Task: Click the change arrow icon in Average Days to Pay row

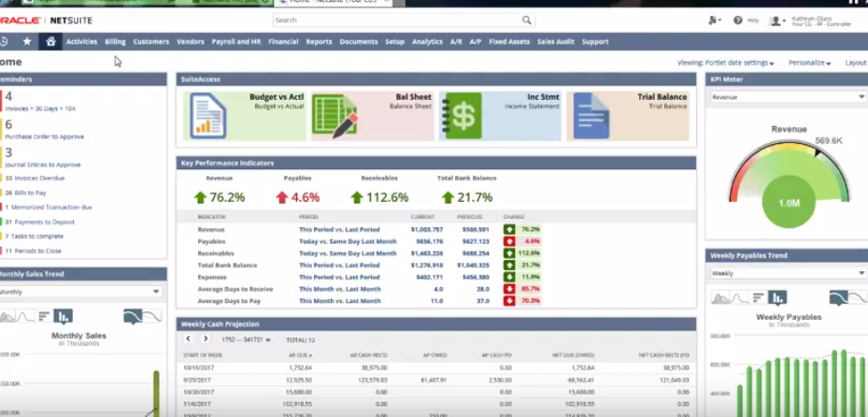Action: [x=508, y=301]
